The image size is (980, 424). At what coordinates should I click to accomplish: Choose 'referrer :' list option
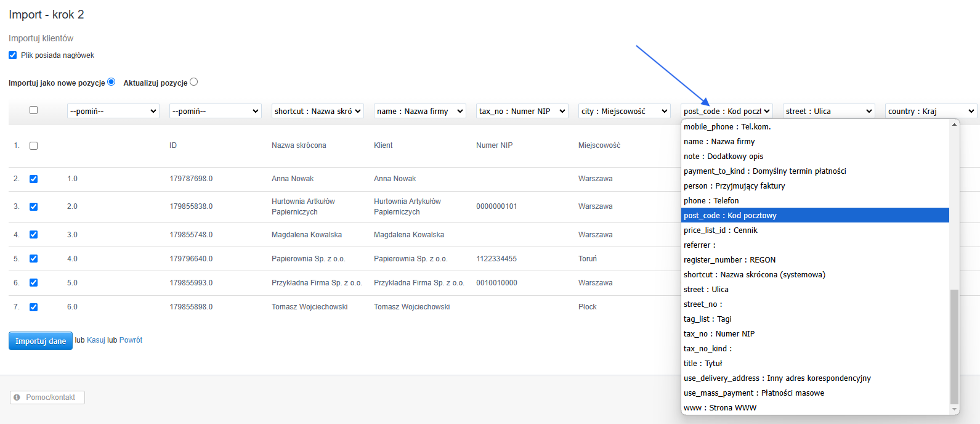click(815, 245)
